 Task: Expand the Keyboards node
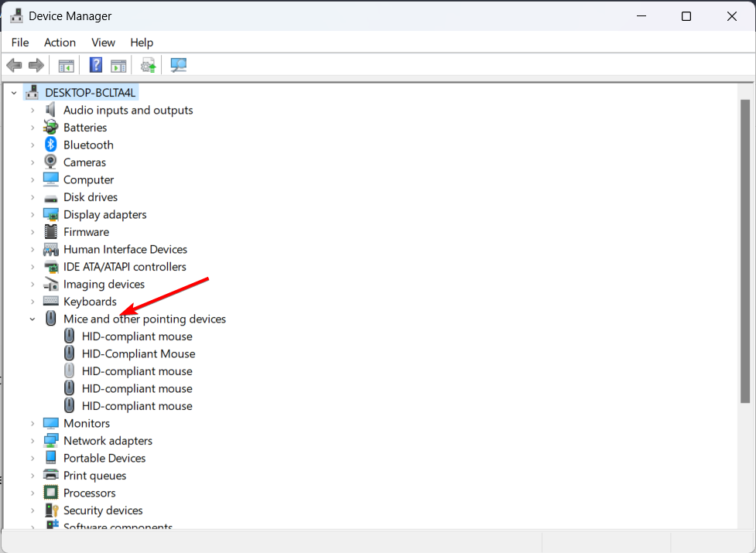tap(32, 302)
